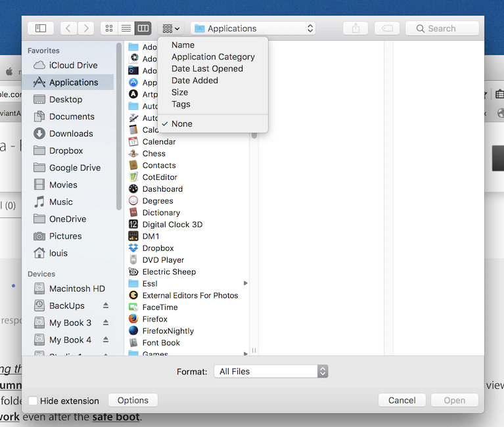
Task: Click the Edit Tags toolbar button
Action: (387, 28)
